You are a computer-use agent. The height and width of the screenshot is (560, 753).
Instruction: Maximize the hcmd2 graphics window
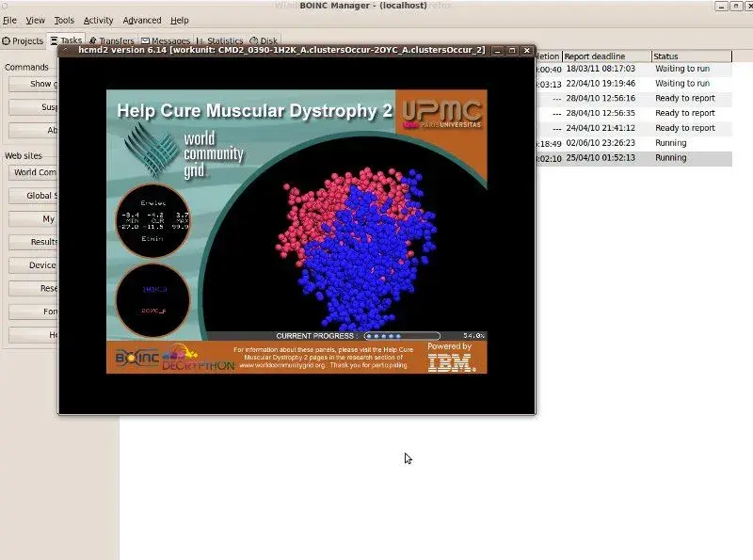[512, 51]
